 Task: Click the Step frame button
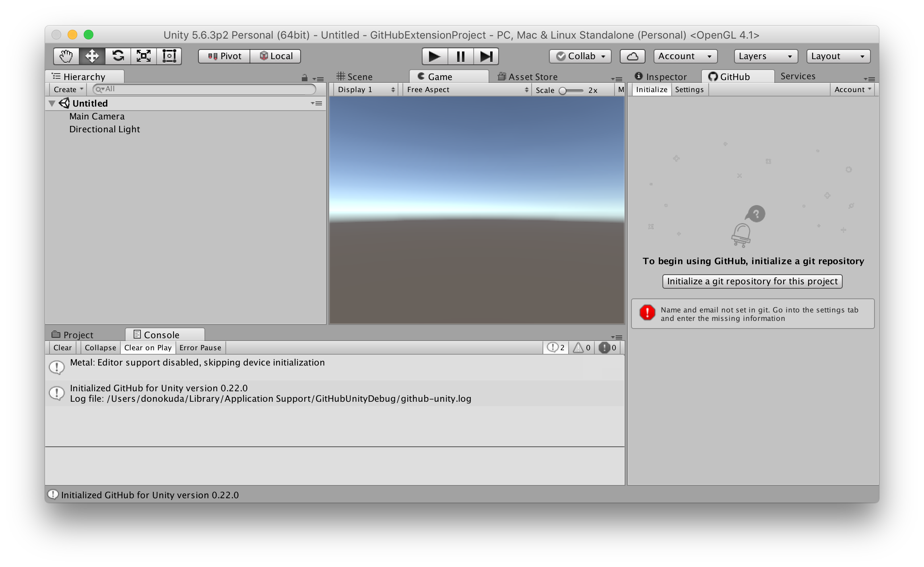pos(486,56)
